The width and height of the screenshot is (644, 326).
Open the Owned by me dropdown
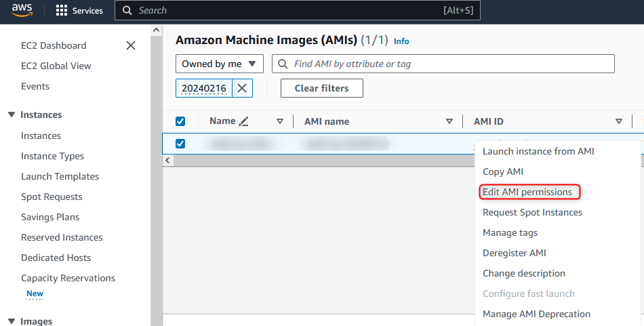220,64
